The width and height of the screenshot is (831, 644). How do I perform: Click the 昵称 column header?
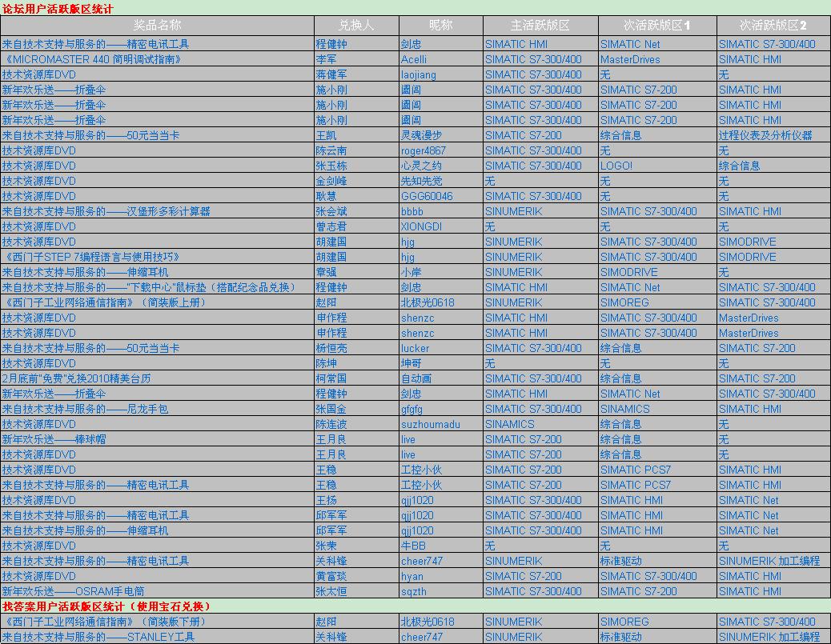[x=440, y=25]
